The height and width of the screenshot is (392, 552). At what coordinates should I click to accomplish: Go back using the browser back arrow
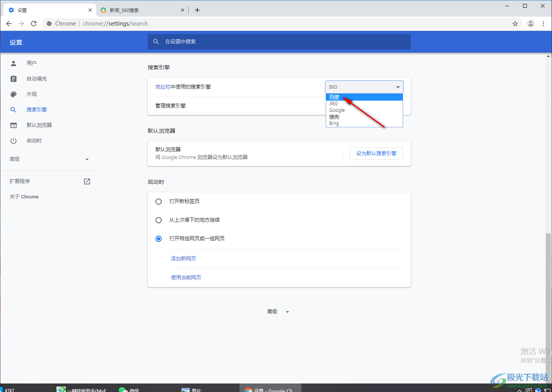(x=9, y=24)
